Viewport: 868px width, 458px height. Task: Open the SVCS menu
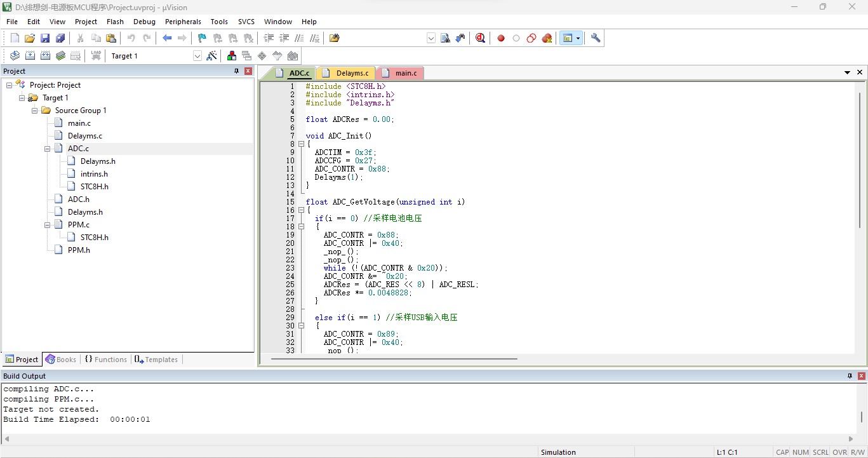tap(246, 22)
